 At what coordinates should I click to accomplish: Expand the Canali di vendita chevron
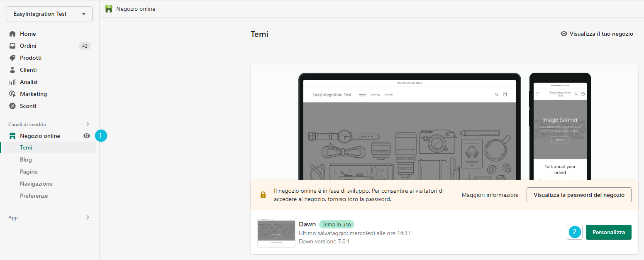point(88,124)
